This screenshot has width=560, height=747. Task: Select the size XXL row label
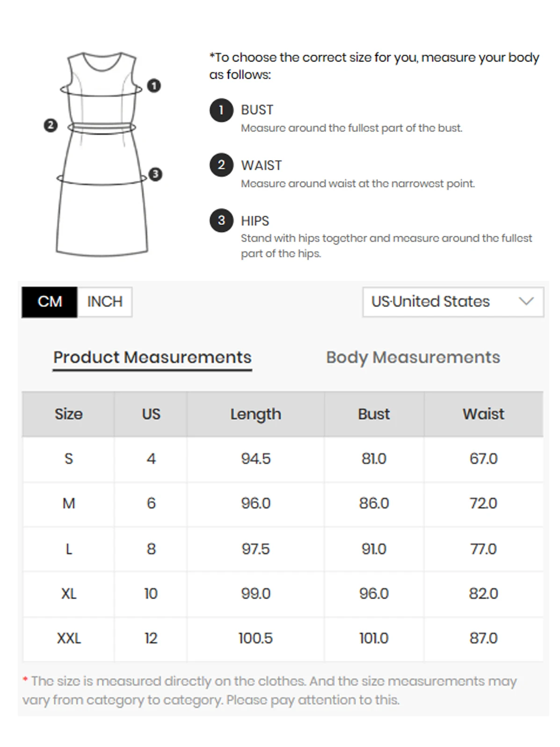tap(68, 638)
